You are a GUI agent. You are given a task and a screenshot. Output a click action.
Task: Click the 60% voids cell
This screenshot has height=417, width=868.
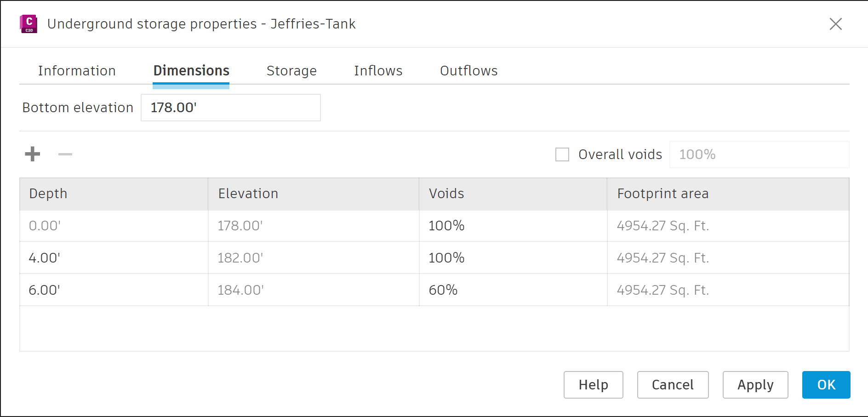tap(513, 290)
